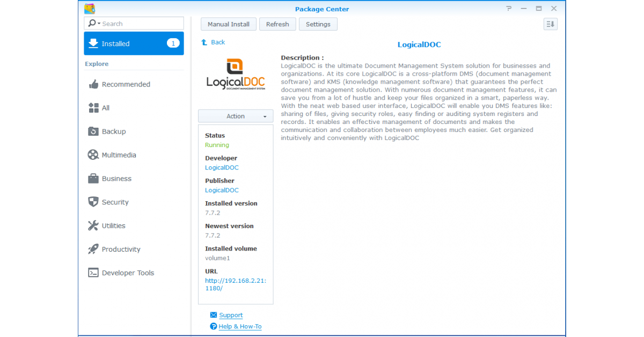Go Back to the package list
The width and height of the screenshot is (644, 337).
(x=213, y=42)
